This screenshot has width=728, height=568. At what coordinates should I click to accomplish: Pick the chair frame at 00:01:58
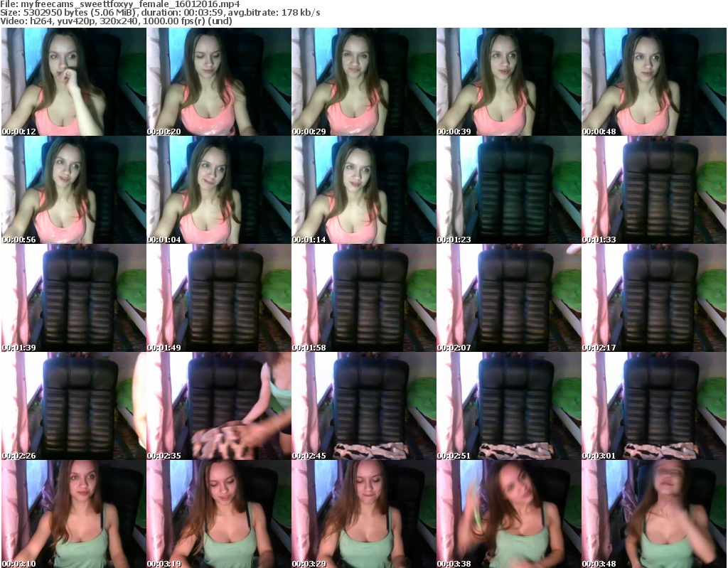tap(363, 298)
